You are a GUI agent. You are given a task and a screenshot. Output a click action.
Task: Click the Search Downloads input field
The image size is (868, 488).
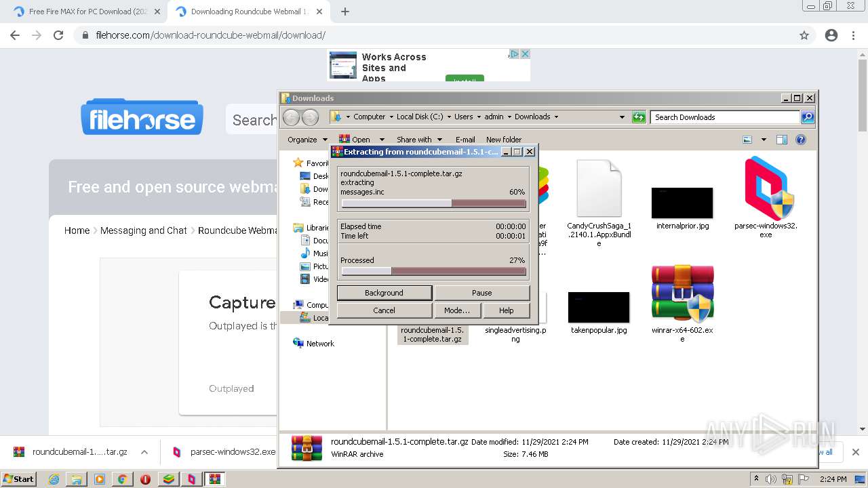(x=725, y=117)
